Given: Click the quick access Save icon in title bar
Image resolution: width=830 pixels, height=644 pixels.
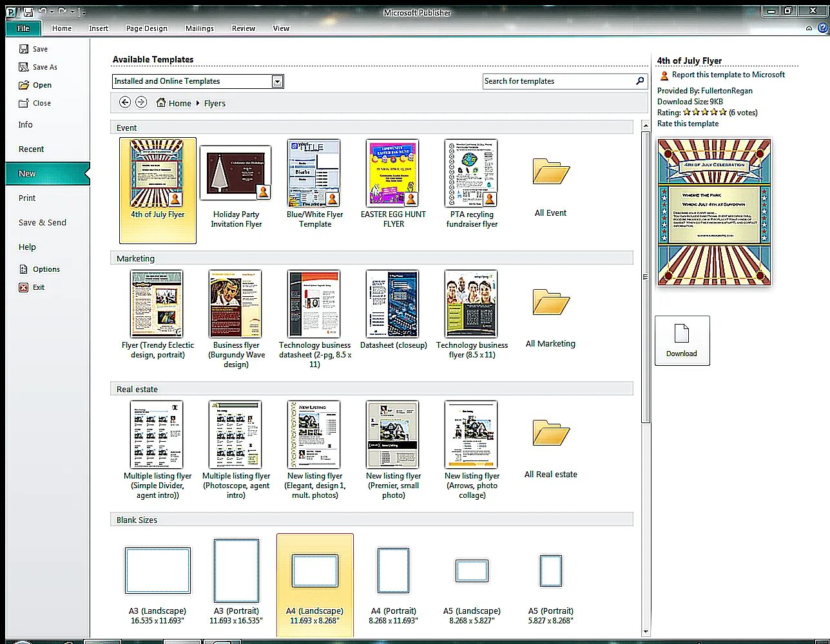Looking at the screenshot, I should pyautogui.click(x=28, y=12).
